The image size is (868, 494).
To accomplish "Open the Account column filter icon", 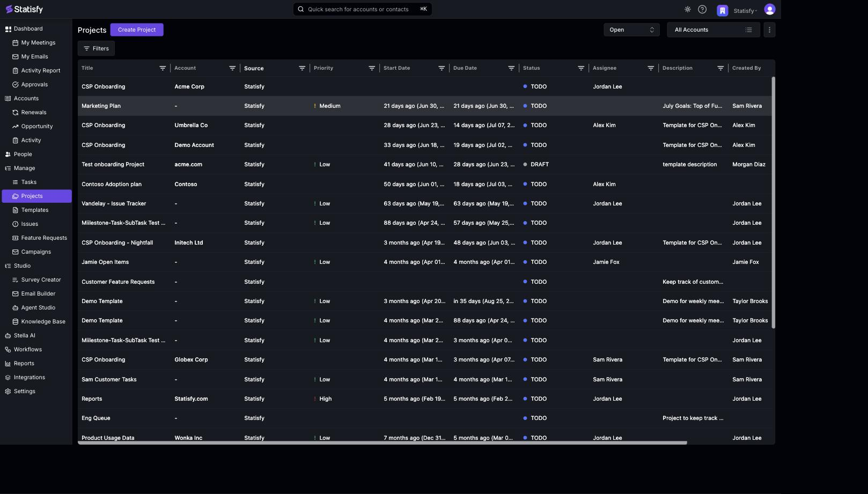I will 232,68.
